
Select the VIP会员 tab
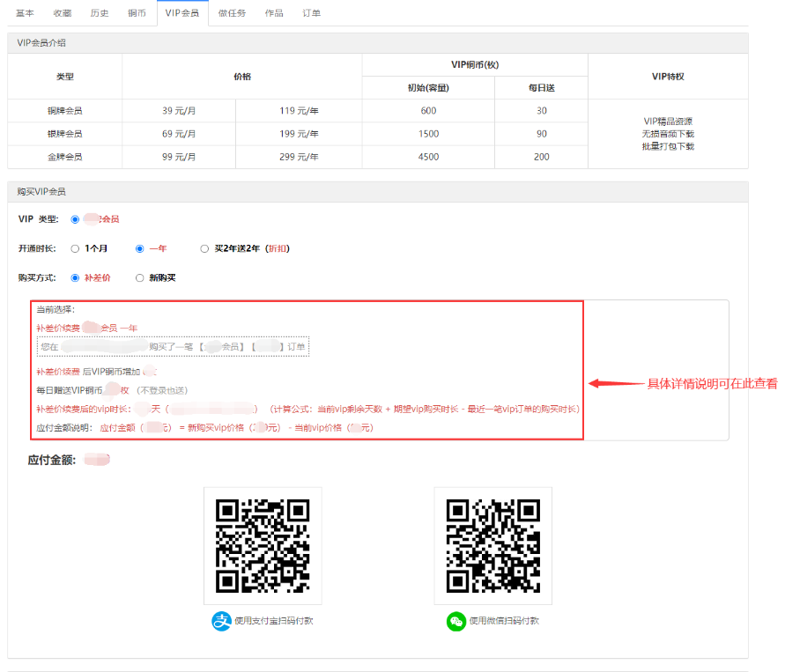coord(182,13)
